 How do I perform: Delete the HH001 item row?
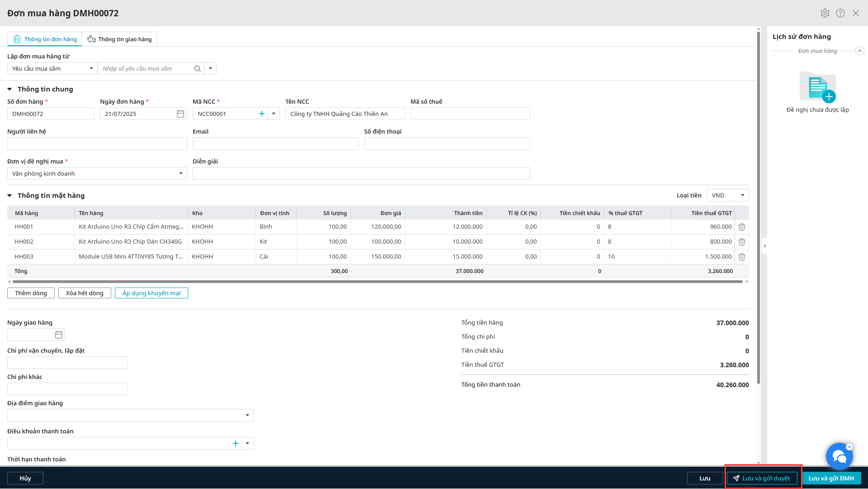[742, 227]
